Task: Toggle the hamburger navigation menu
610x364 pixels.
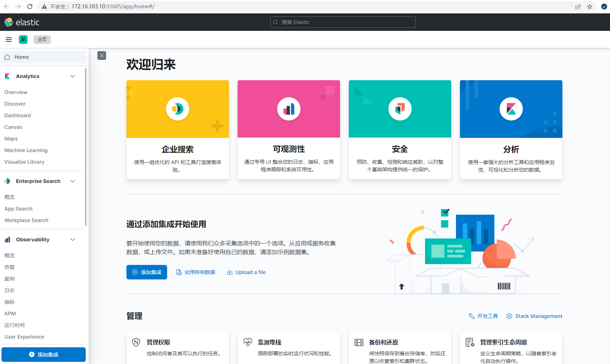Action: coord(9,40)
